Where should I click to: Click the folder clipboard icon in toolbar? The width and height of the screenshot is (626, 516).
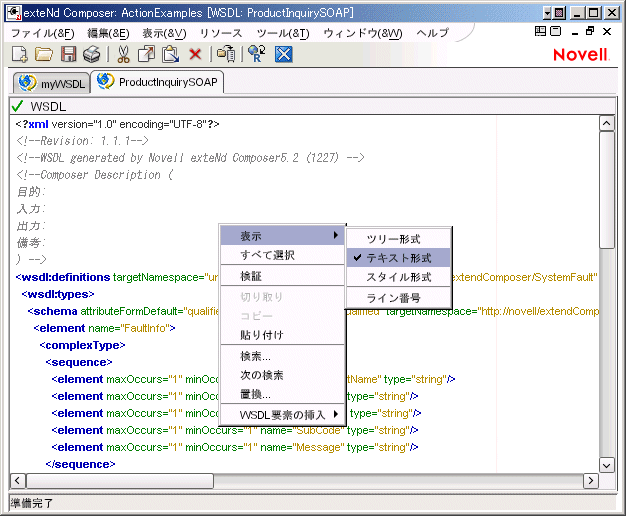click(226, 54)
